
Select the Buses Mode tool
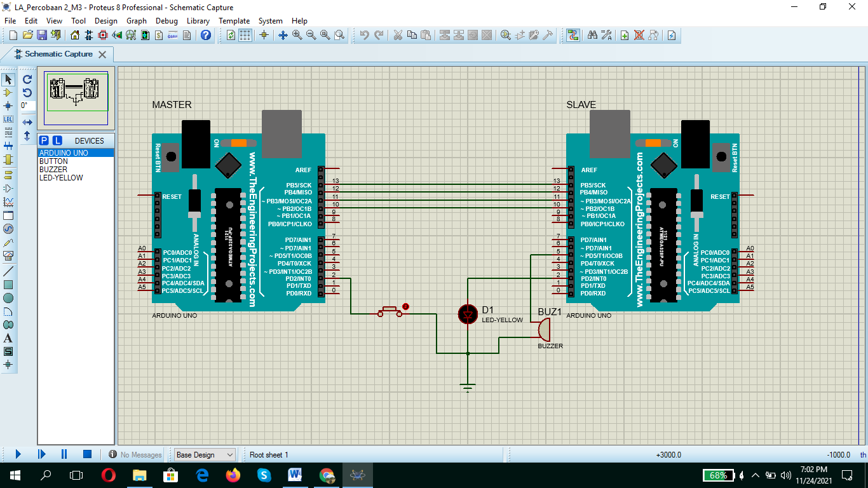click(x=8, y=146)
